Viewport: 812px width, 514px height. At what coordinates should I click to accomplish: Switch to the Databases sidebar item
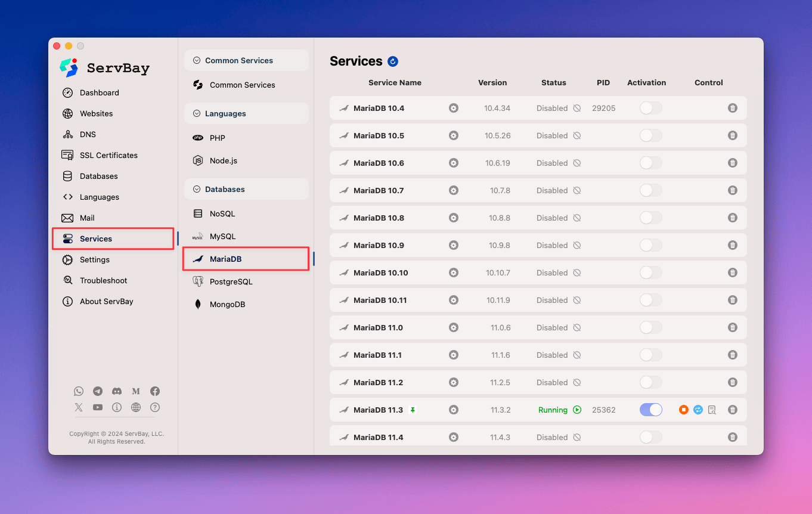click(98, 176)
